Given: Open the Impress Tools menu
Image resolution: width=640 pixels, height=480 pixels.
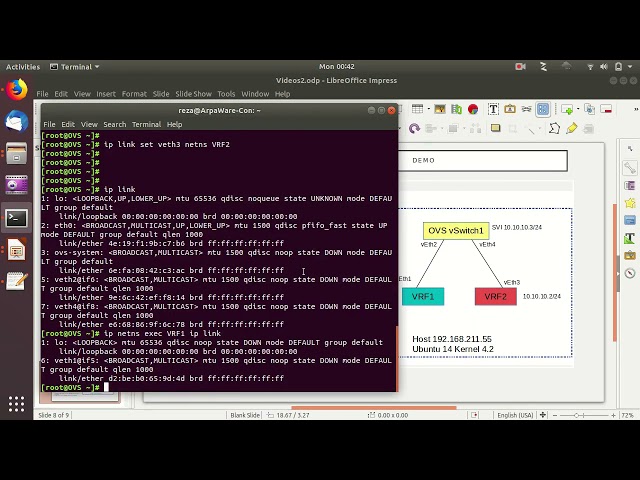Looking at the screenshot, I should click(226, 94).
